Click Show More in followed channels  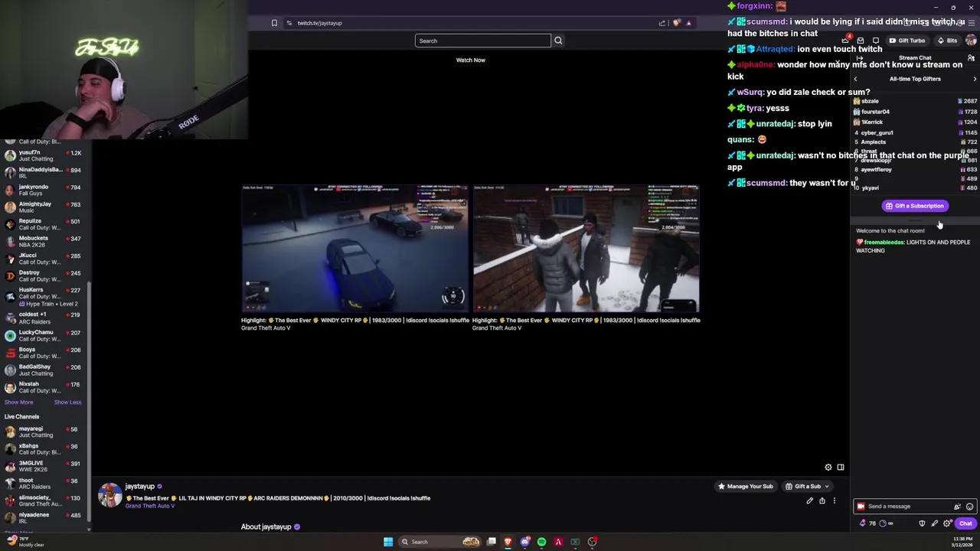[x=18, y=403]
